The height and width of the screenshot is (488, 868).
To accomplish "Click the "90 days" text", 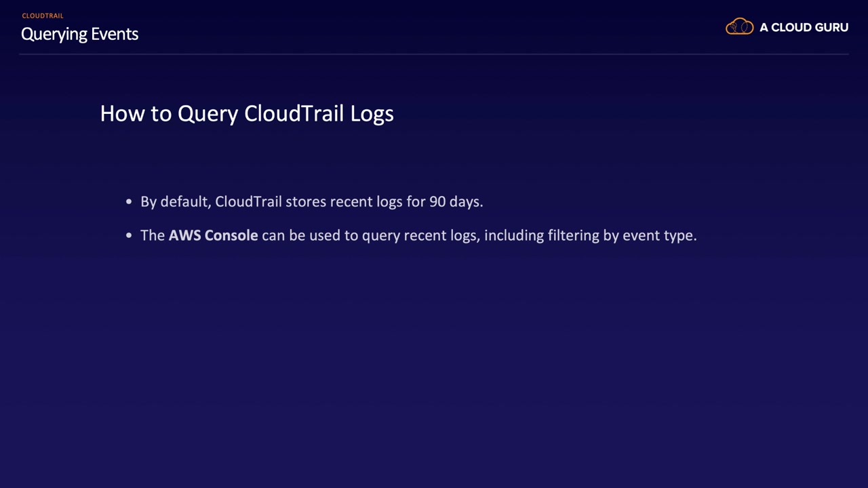I will tap(455, 202).
